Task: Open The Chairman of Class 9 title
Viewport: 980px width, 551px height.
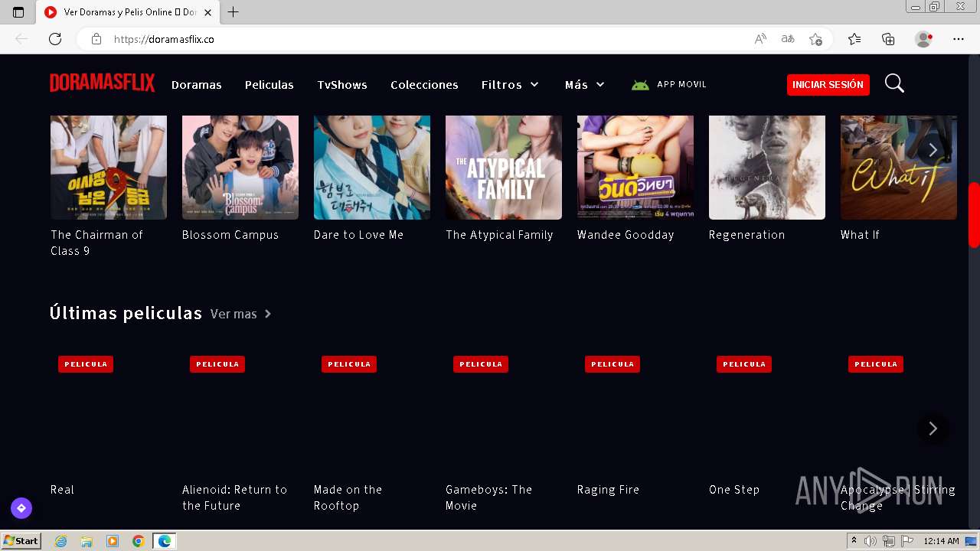Action: (96, 243)
